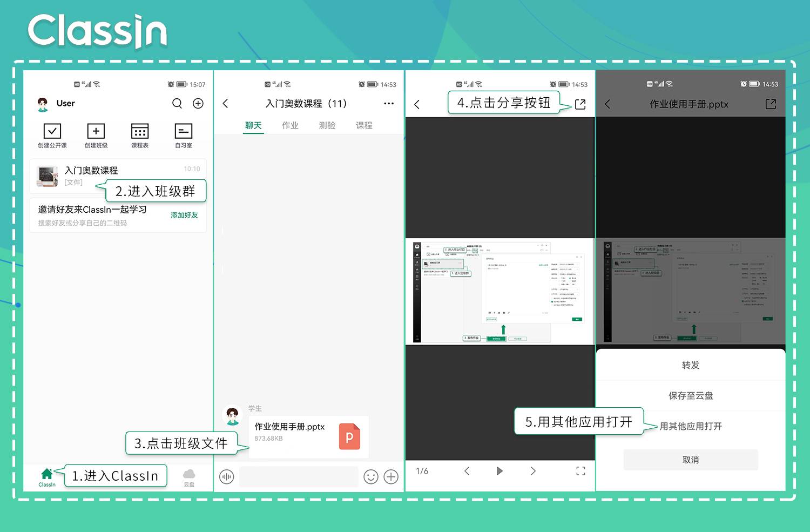Tap the chat message input field
810x532 pixels.
(299, 477)
